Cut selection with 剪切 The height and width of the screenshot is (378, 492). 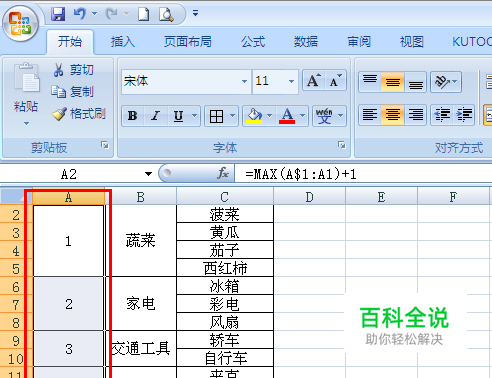(73, 70)
